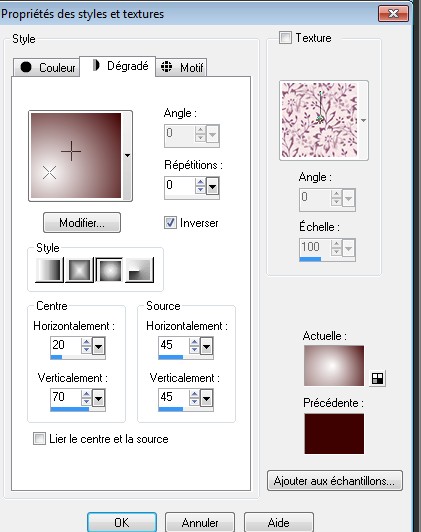Screen dimensions: 421x532
Task: Click the all-tools swatch icon beside Actuelle
Action: pos(377,378)
